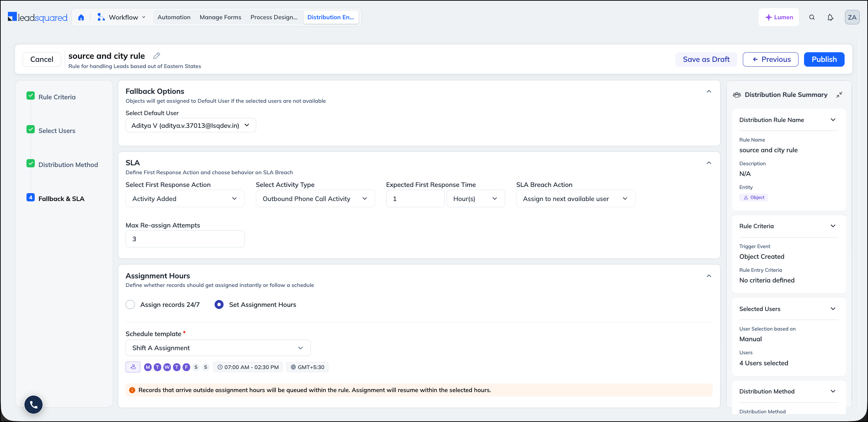The width and height of the screenshot is (868, 422).
Task: Click Save as Draft
Action: pos(706,59)
